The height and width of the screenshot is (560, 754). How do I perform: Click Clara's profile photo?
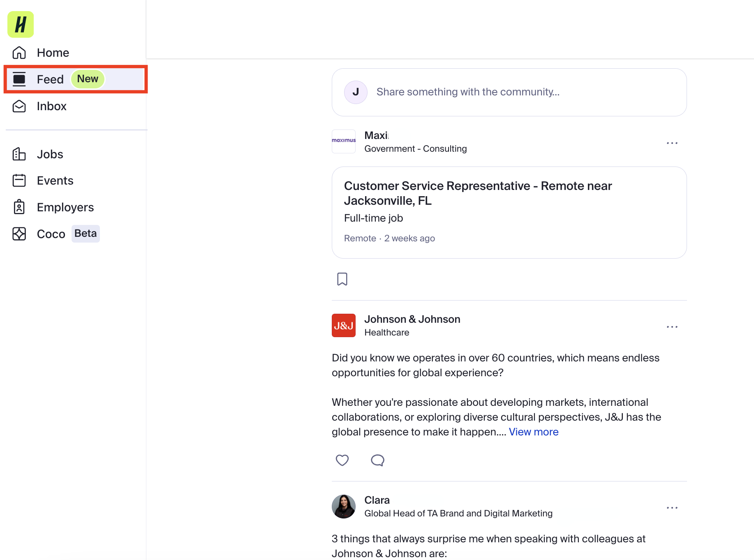tap(343, 506)
